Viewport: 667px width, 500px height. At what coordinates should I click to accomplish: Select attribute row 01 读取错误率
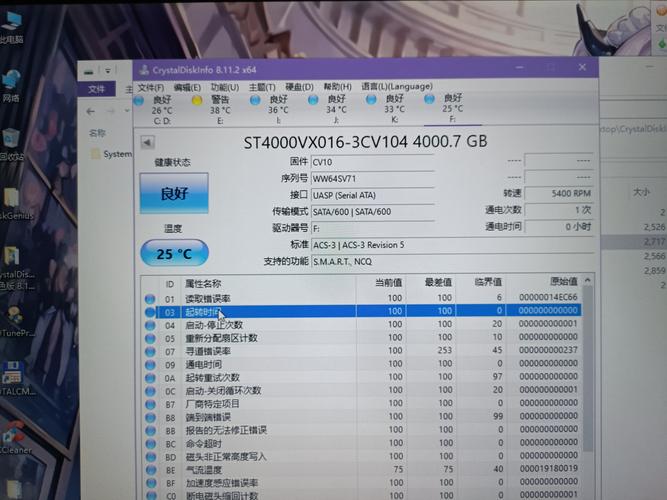point(362,298)
